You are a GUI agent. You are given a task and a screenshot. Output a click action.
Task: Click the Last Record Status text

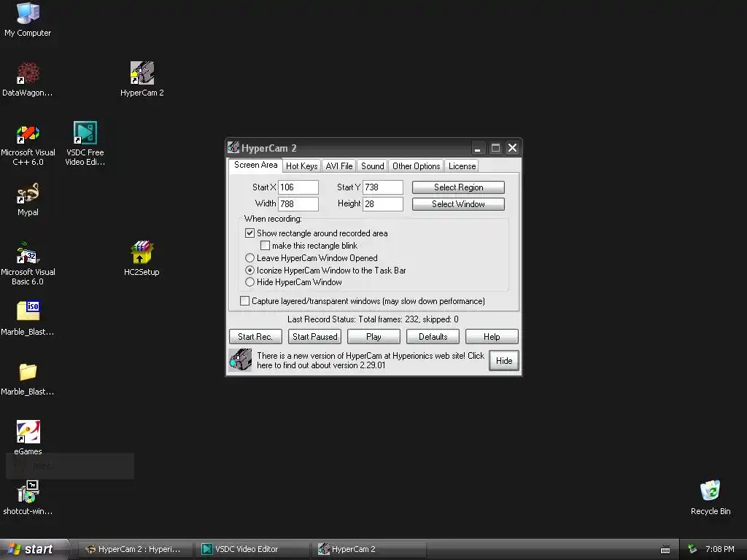click(373, 319)
